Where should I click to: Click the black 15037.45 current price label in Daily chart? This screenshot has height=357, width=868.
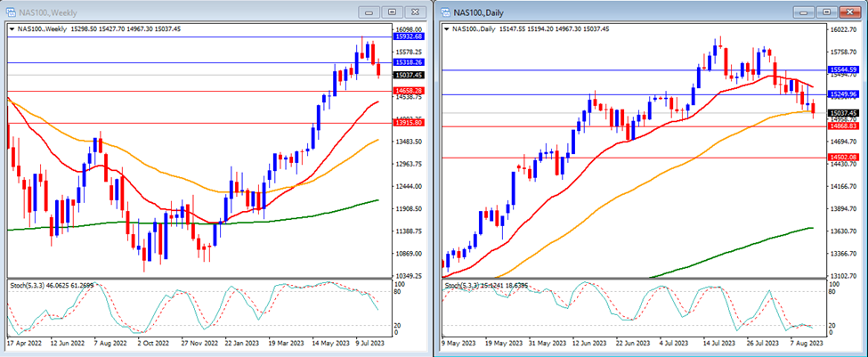click(844, 113)
